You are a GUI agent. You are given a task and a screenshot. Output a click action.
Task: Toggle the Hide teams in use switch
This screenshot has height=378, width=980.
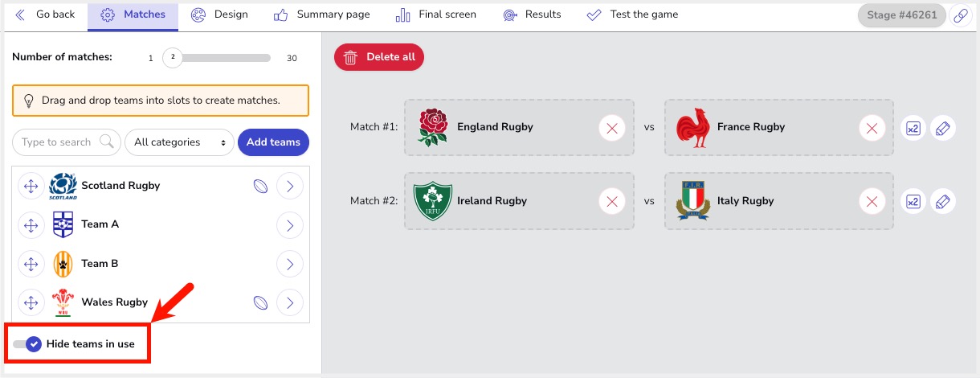point(27,344)
